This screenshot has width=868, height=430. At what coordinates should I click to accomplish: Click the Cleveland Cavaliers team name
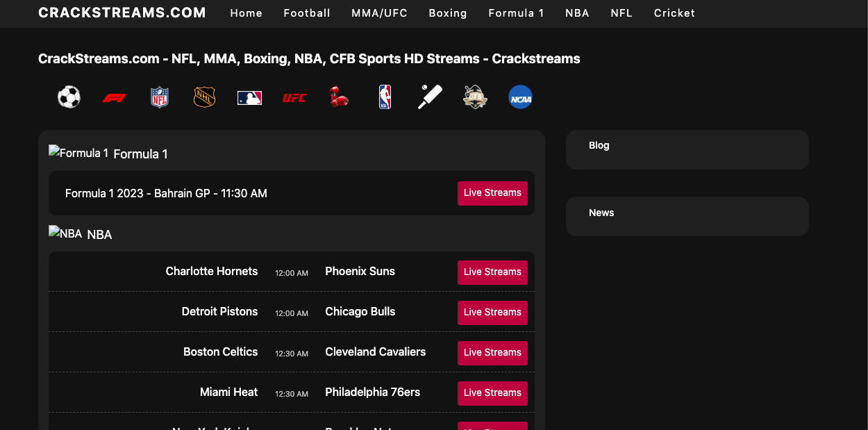pyautogui.click(x=375, y=352)
